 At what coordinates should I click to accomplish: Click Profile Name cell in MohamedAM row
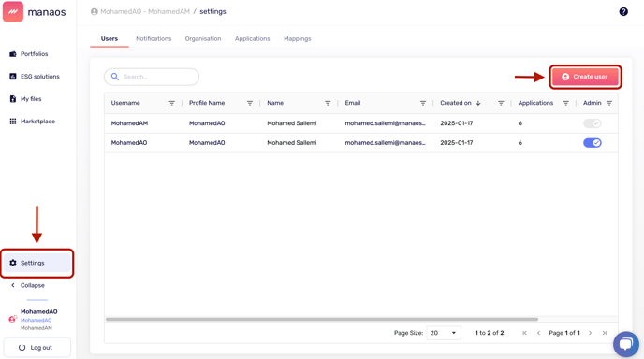coord(207,123)
